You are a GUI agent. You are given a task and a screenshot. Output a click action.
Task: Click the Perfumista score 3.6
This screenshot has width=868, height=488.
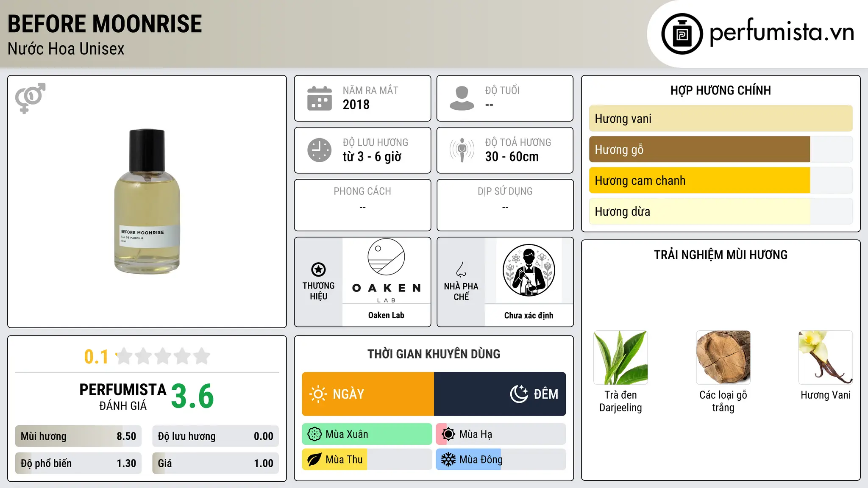tap(192, 396)
